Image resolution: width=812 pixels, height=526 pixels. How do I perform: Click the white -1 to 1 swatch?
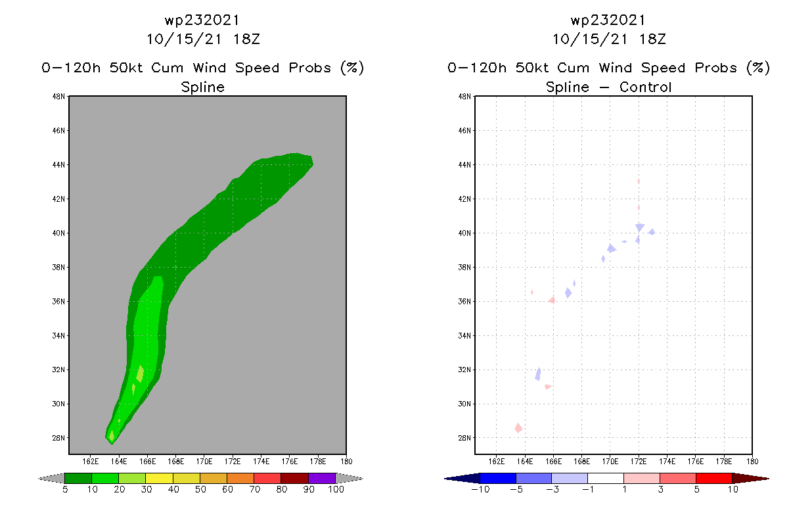point(606,478)
